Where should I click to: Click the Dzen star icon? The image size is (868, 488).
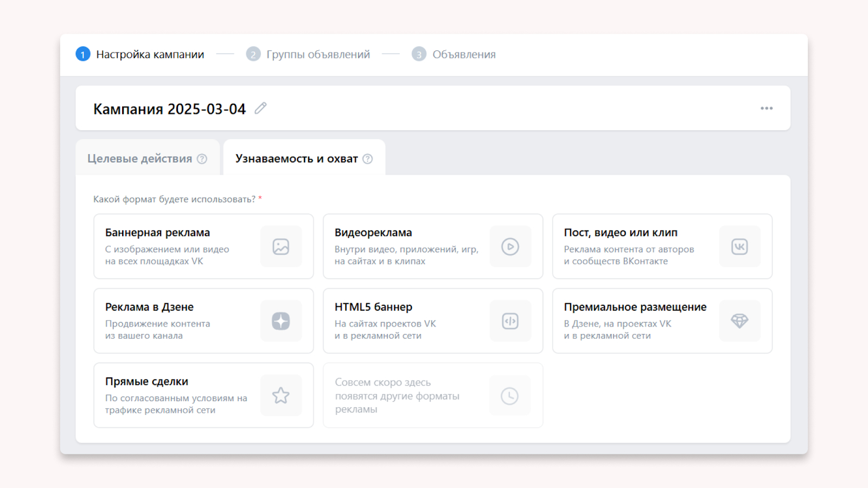click(x=280, y=321)
